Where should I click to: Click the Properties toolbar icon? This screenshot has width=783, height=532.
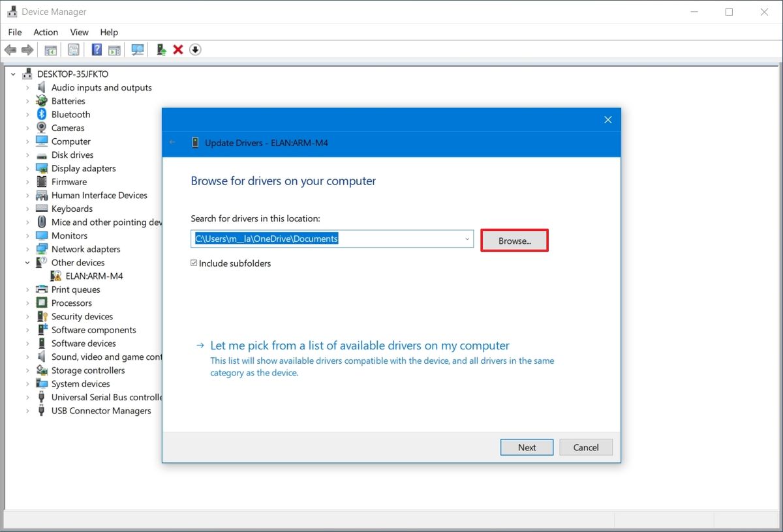click(74, 50)
